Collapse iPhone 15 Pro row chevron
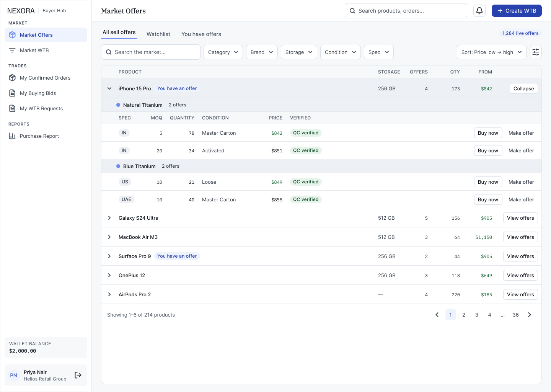 109,88
